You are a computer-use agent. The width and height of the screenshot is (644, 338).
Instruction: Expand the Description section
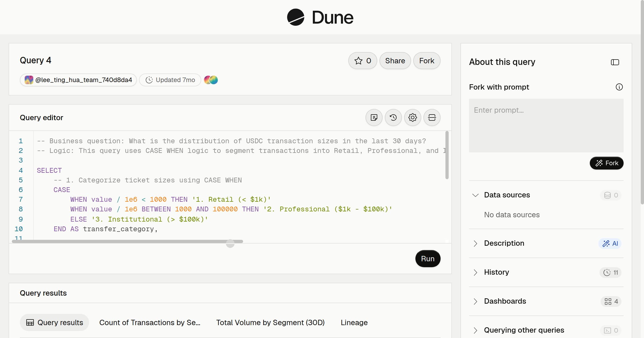[x=475, y=243]
